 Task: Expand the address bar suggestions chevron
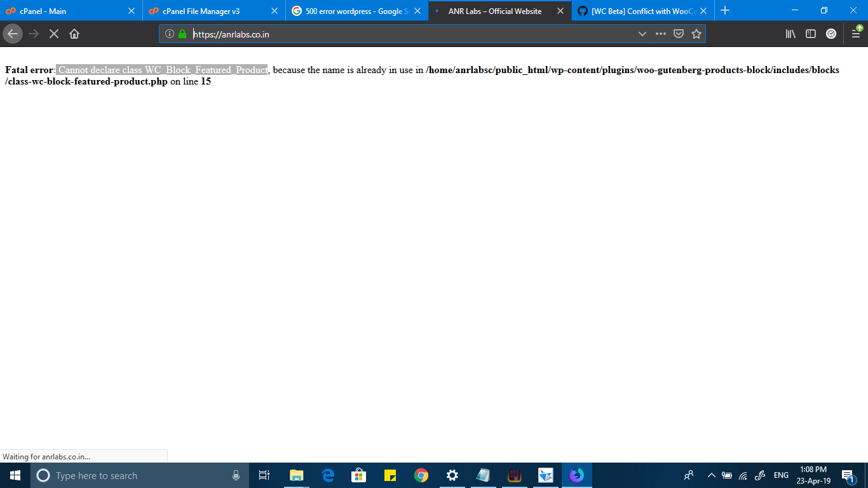click(x=642, y=34)
